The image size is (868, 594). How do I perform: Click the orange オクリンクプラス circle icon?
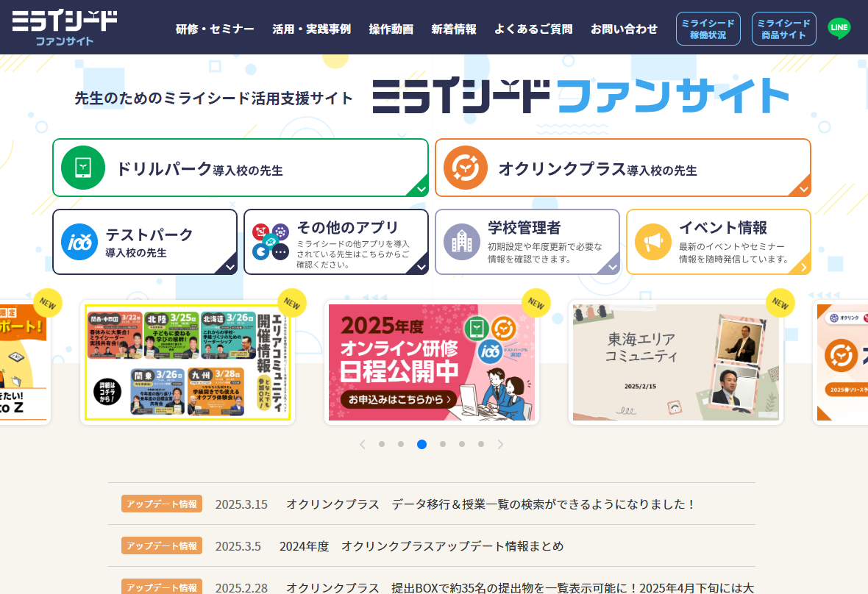pos(466,168)
